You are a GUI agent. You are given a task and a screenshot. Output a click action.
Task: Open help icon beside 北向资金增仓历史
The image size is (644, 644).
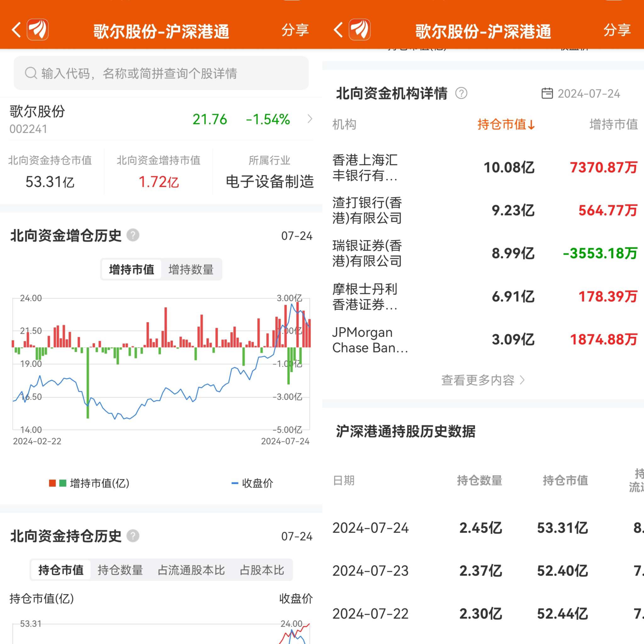click(x=133, y=235)
